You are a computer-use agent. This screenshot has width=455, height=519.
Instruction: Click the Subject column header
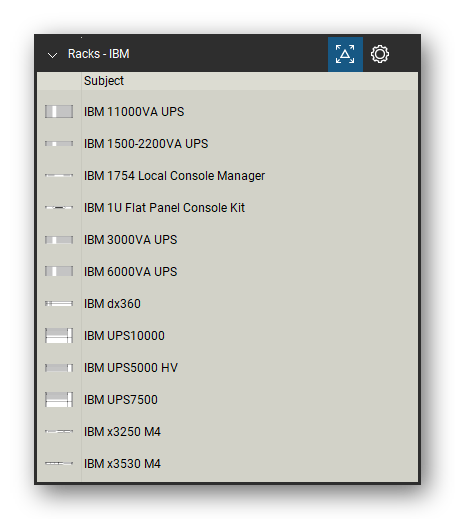[249, 81]
